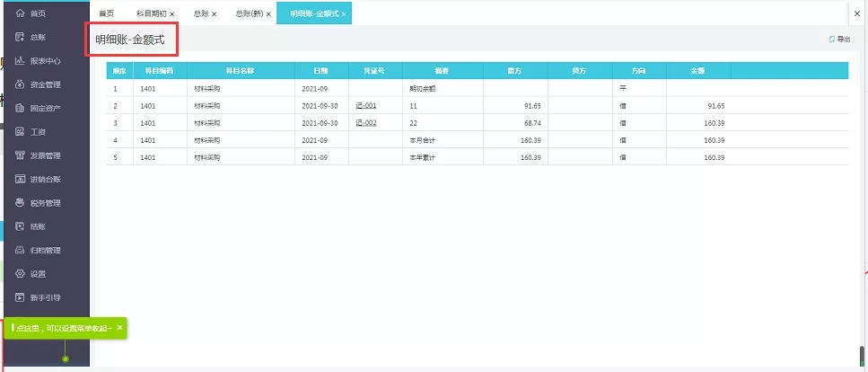Select 进销台账 icon in sidebar
Viewport: 868px width, 372px height.
21,179
